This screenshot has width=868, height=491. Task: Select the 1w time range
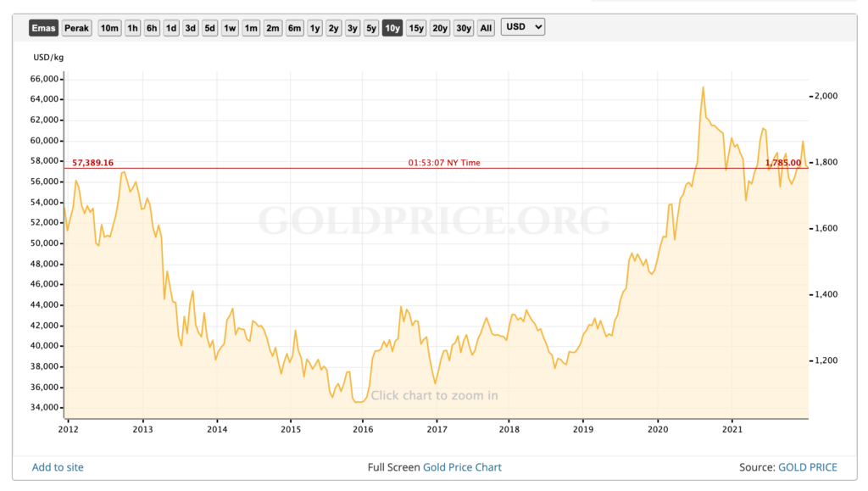(229, 27)
